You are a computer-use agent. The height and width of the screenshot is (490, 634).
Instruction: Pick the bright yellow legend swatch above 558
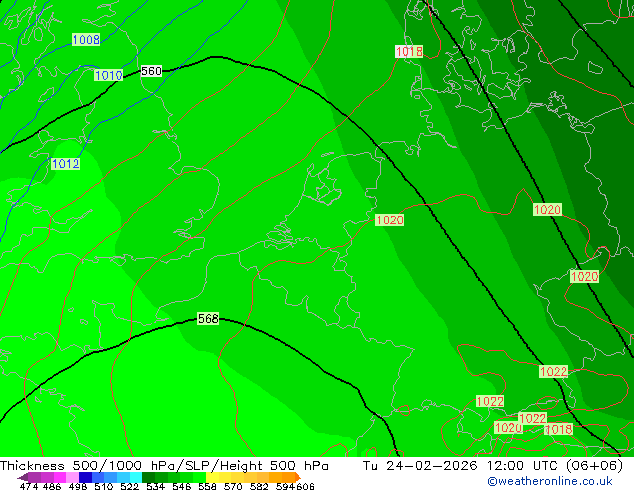(212, 477)
